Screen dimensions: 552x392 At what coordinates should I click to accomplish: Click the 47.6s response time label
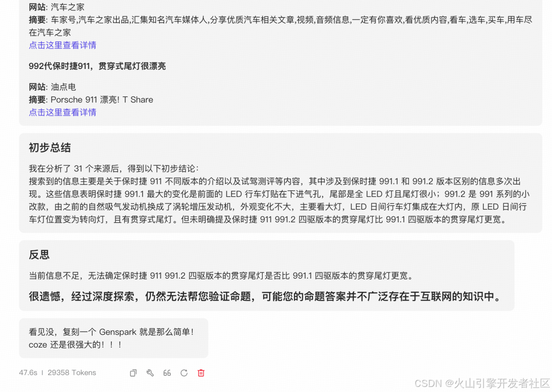coord(28,373)
